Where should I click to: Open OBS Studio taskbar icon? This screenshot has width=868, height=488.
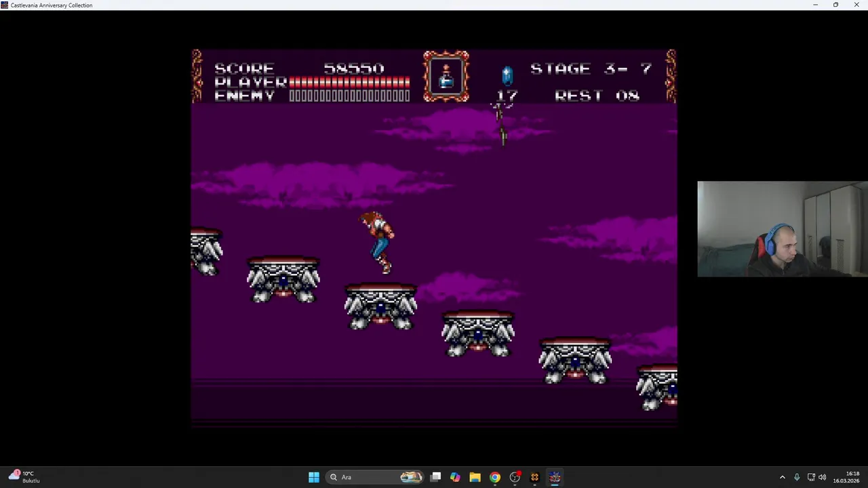515,477
